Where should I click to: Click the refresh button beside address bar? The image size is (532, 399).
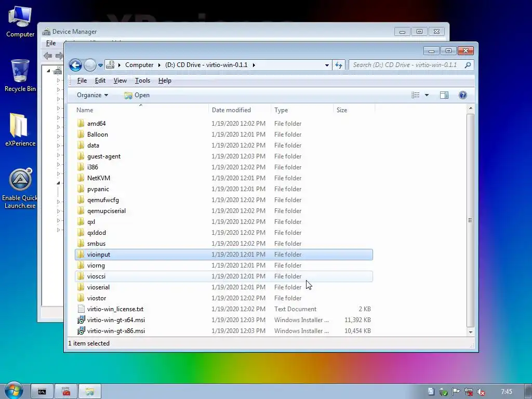(x=339, y=65)
